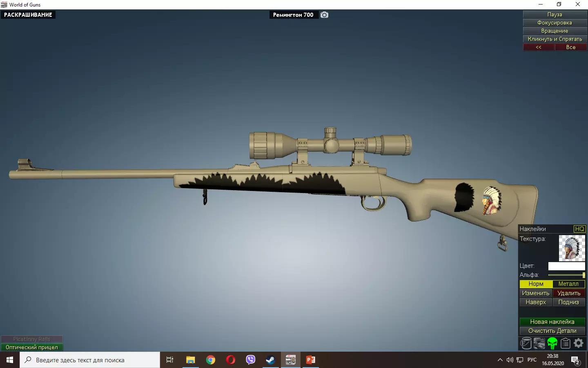
Task: Click the Windows search box
Action: (90, 360)
